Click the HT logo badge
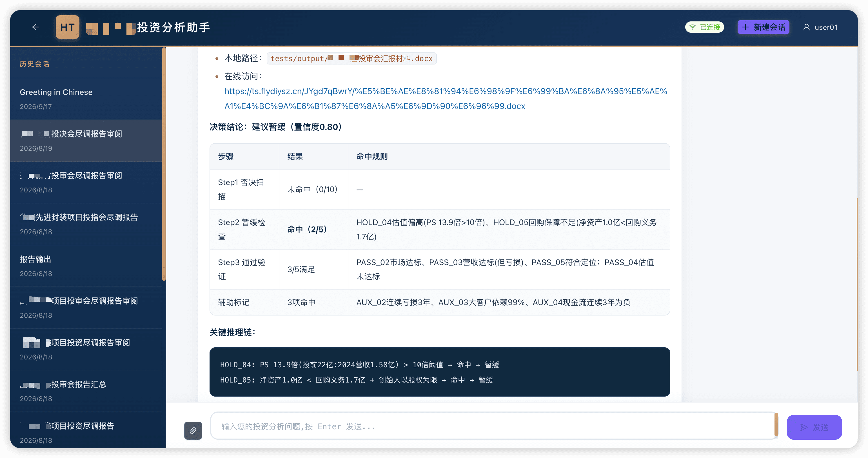868x458 pixels. (67, 27)
